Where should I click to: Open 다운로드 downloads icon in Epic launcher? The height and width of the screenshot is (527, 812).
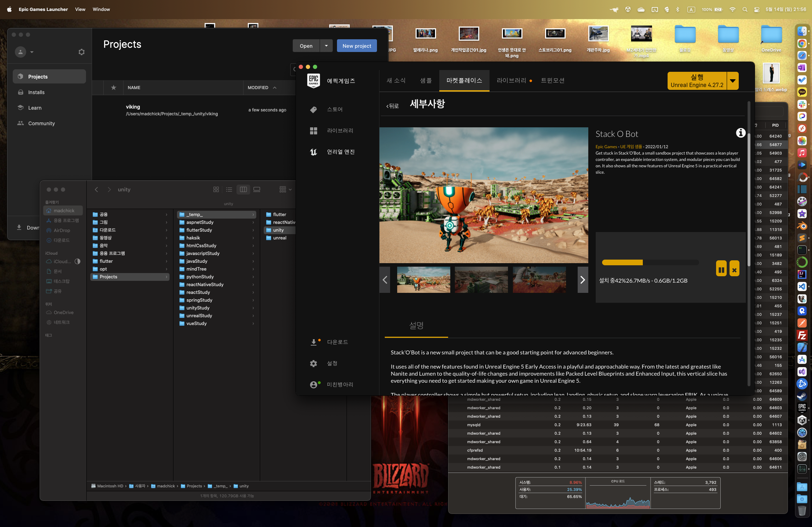[x=314, y=342]
